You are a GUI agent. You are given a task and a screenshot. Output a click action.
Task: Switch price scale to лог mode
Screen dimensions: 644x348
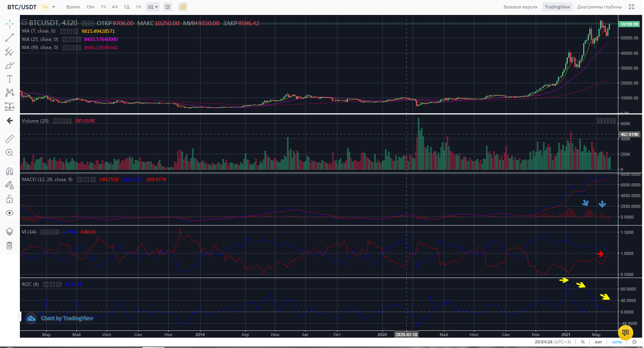point(597,342)
